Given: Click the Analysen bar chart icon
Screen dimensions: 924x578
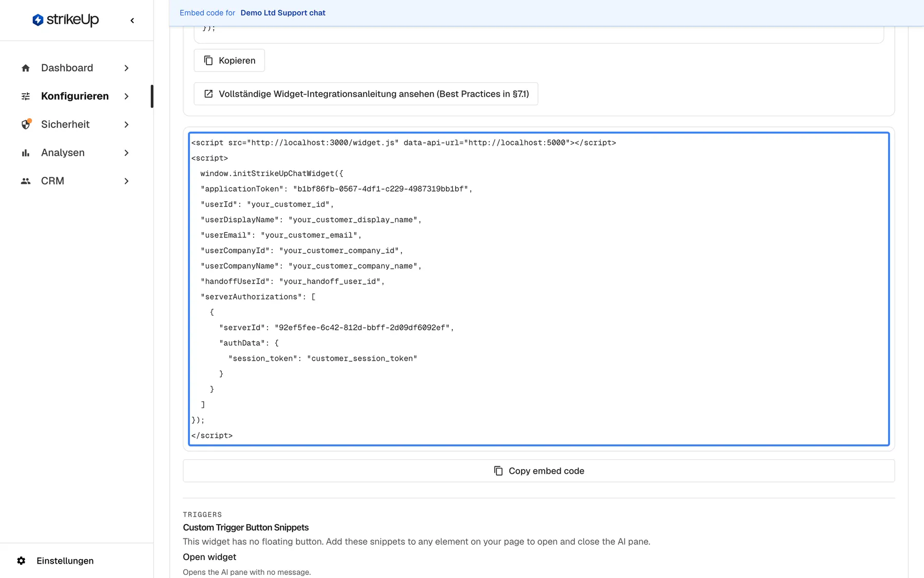Looking at the screenshot, I should (26, 153).
